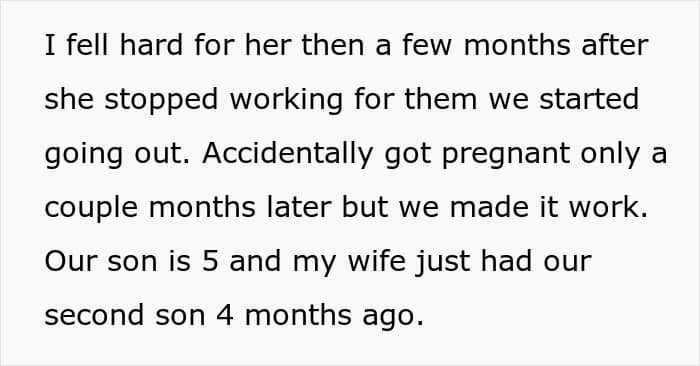
Task: Select the word "hard" in the first line
Action: pyautogui.click(x=151, y=45)
